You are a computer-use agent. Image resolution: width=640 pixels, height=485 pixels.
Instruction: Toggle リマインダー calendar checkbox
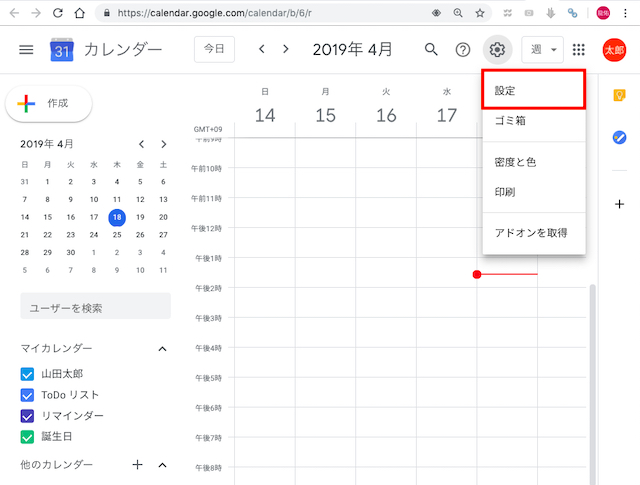click(27, 416)
